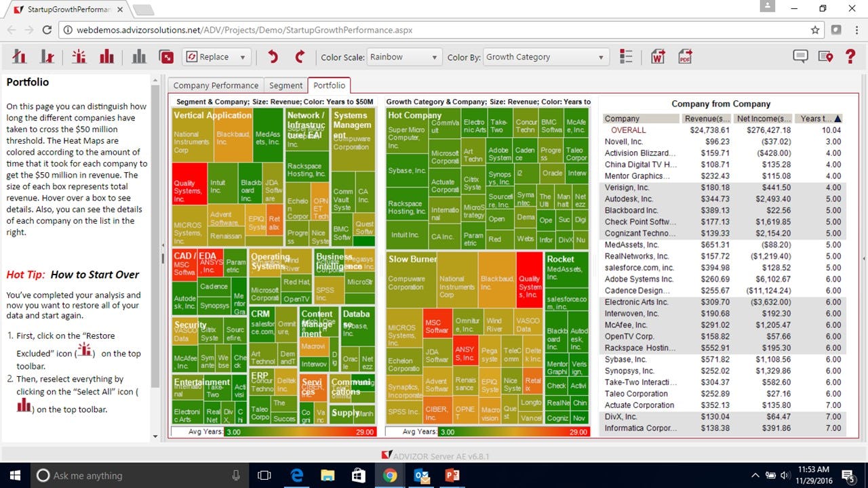
Task: Export the analysis to Word
Action: tap(656, 57)
